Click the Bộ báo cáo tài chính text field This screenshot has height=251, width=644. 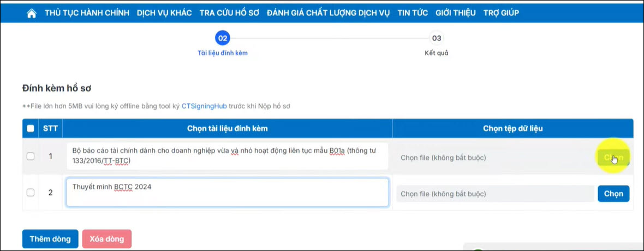(x=227, y=156)
